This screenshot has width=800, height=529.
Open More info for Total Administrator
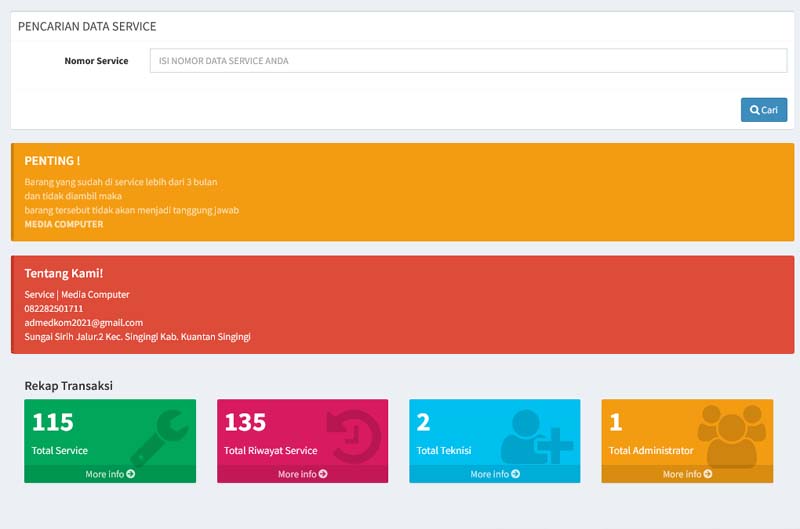click(x=682, y=474)
